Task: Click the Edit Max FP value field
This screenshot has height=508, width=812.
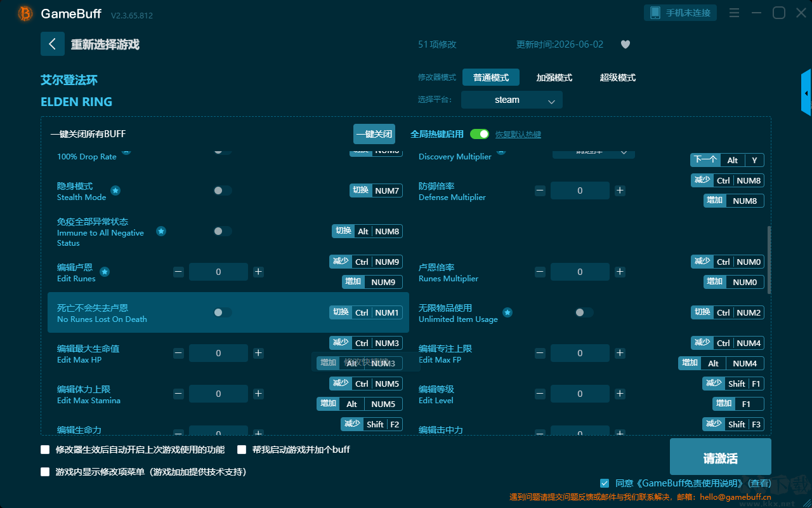Action: [x=580, y=353]
